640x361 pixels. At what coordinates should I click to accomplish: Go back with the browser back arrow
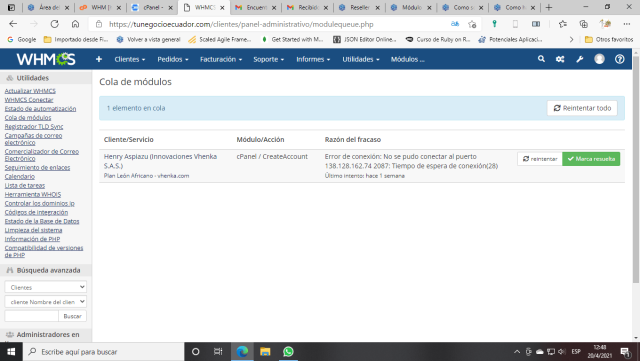click(x=13, y=24)
